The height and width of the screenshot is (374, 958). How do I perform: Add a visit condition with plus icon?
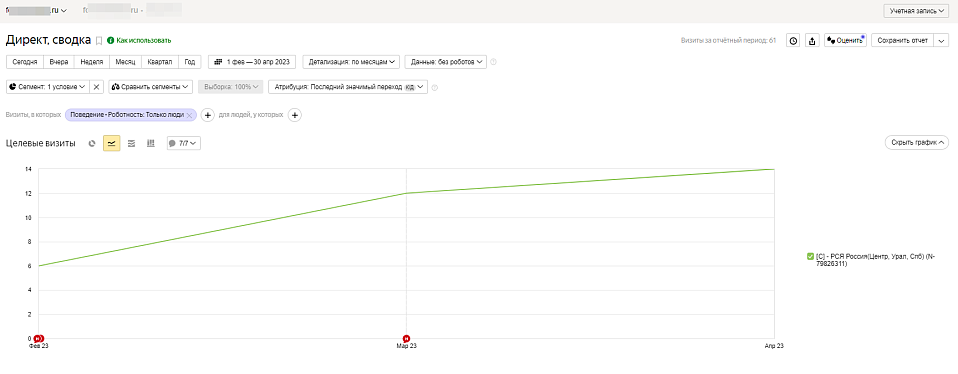coord(207,115)
